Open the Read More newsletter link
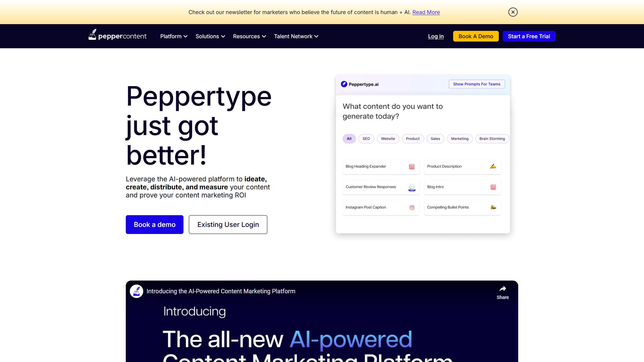 point(426,12)
